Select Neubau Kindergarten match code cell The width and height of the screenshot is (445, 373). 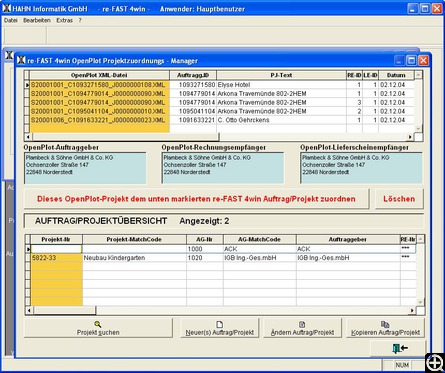(134, 258)
